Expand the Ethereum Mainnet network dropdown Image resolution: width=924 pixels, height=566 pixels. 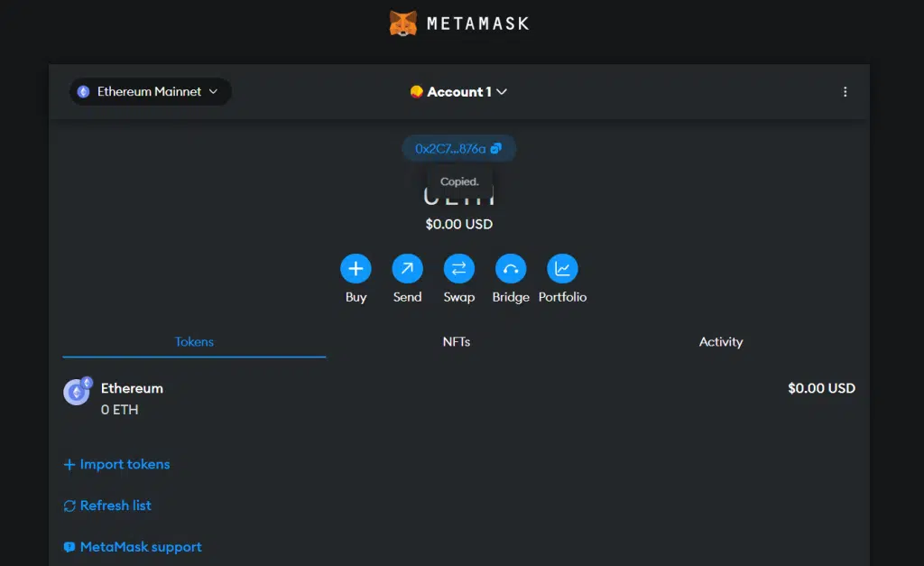[150, 92]
